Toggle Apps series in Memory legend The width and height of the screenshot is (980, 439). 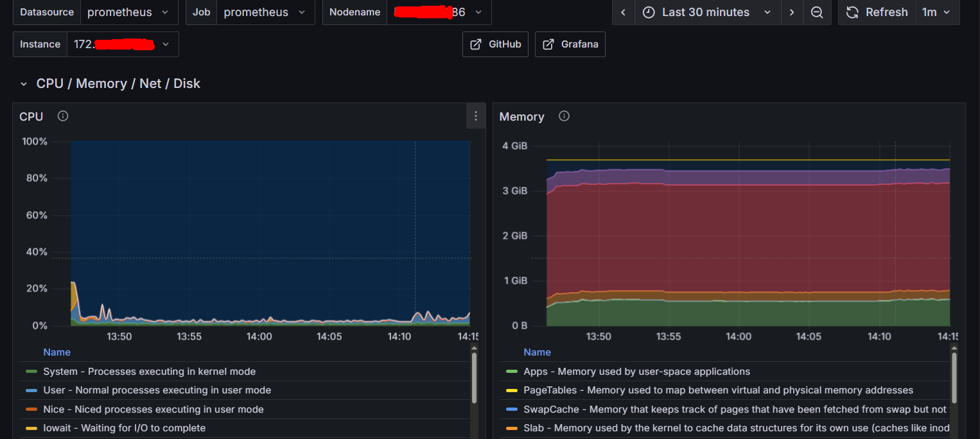[x=636, y=372]
